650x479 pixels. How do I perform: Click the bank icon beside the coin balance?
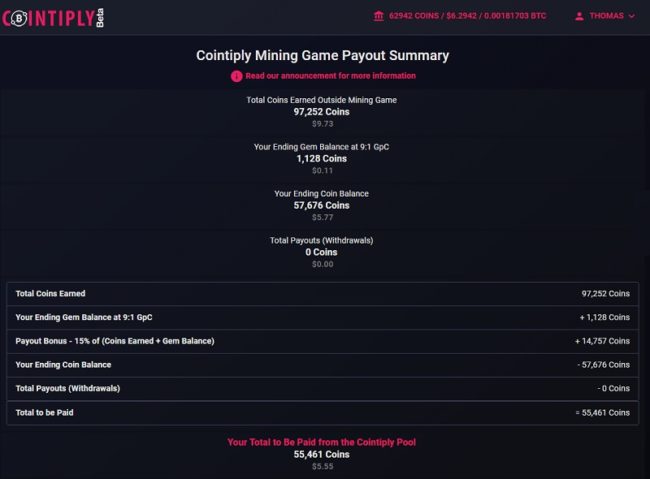(x=378, y=16)
